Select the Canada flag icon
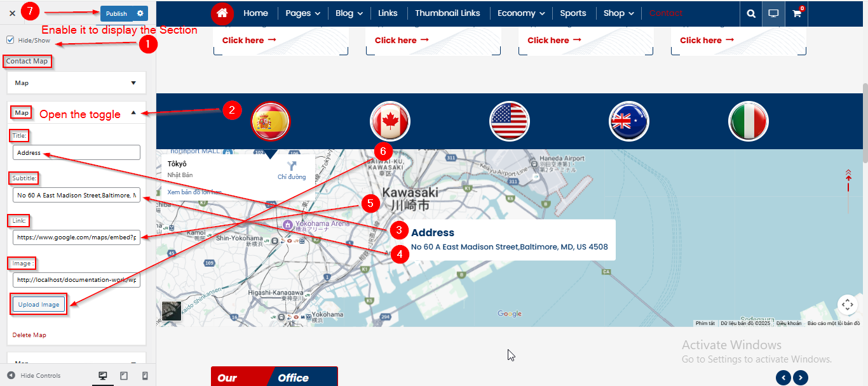 coord(390,121)
